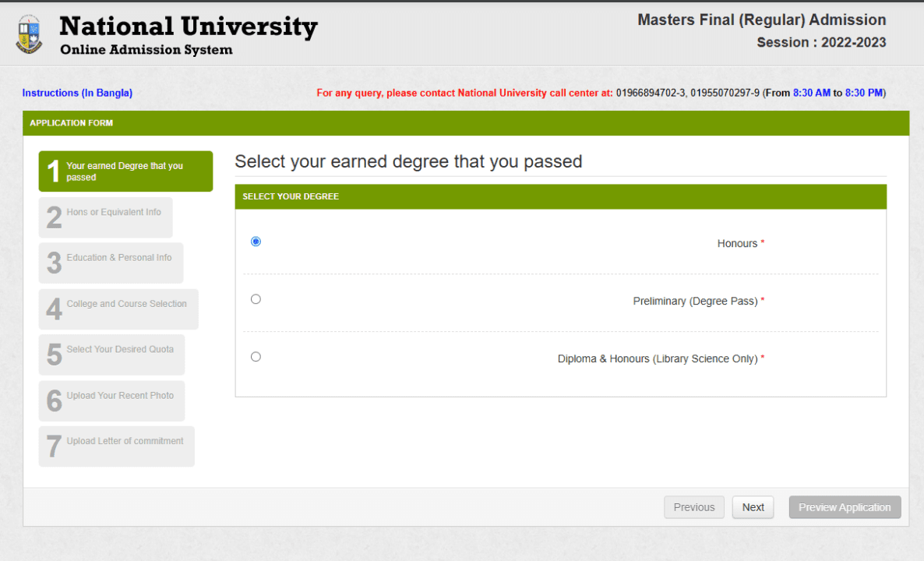Open step 2 Hons or Equivalent Info
The height and width of the screenshot is (561, 924).
(105, 217)
